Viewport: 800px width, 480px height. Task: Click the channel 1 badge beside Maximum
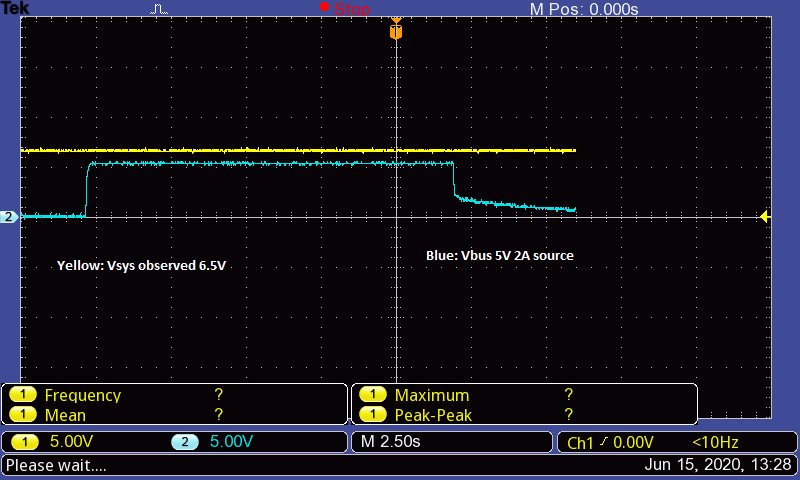373,395
